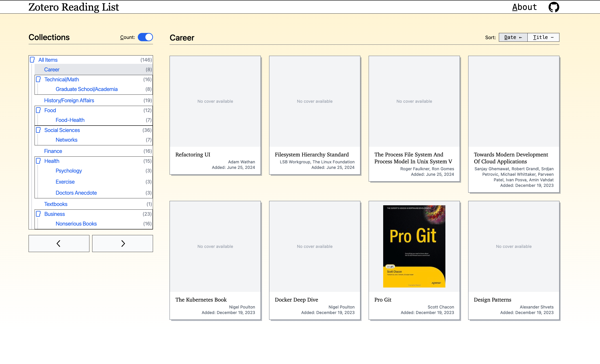Open the Design Patterns book title
The height and width of the screenshot is (364, 600).
492,300
